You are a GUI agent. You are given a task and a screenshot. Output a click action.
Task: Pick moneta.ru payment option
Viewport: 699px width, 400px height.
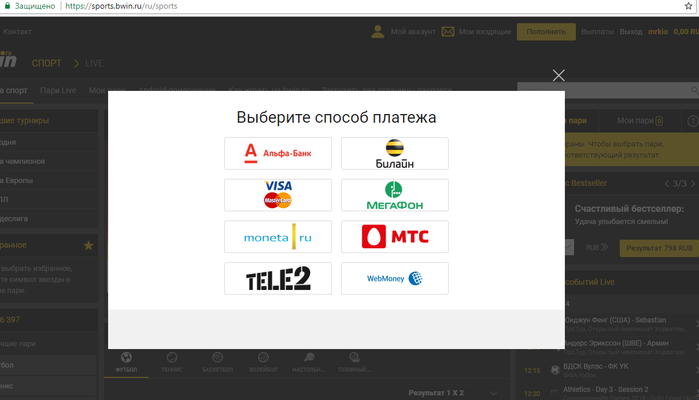(278, 236)
